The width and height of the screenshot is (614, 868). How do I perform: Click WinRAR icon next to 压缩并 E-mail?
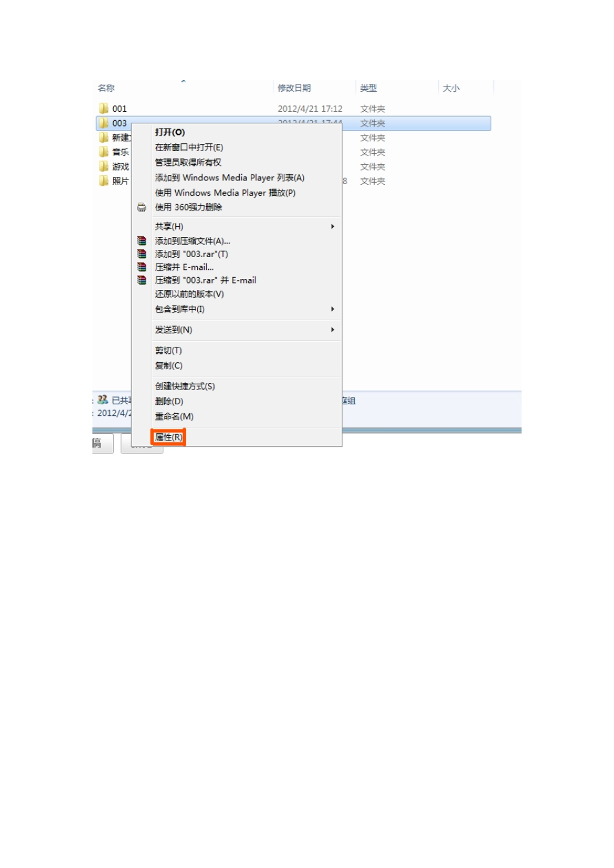[x=142, y=267]
